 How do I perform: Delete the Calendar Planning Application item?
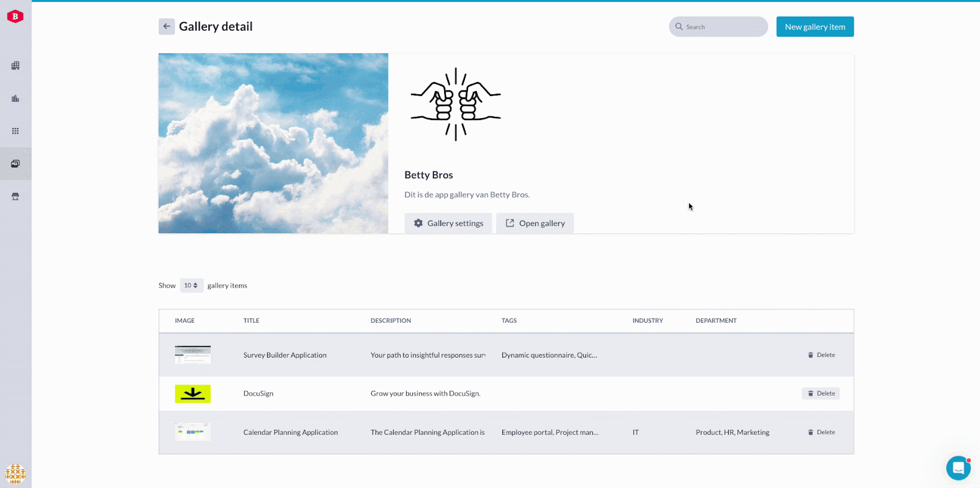[821, 432]
